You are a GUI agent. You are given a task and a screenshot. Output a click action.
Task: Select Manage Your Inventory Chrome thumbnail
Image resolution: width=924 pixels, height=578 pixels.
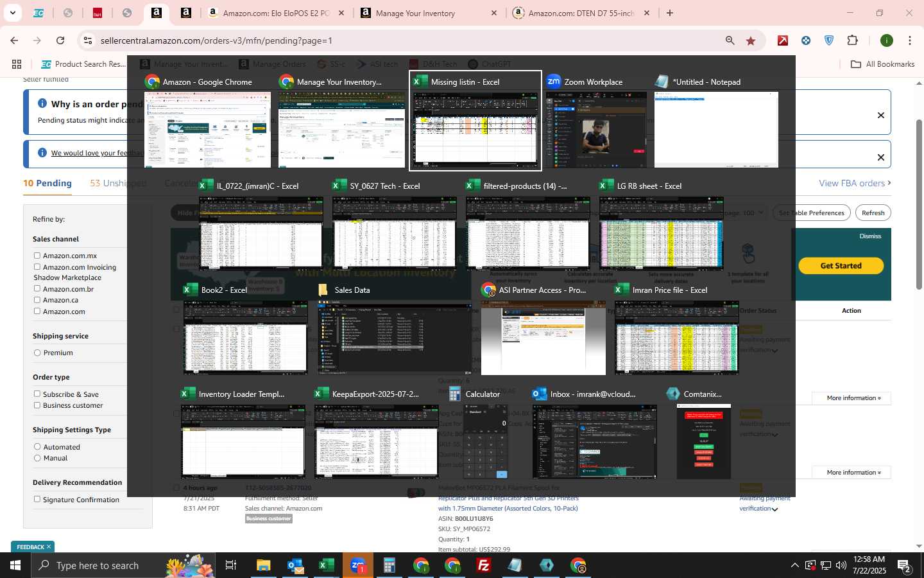pyautogui.click(x=341, y=121)
